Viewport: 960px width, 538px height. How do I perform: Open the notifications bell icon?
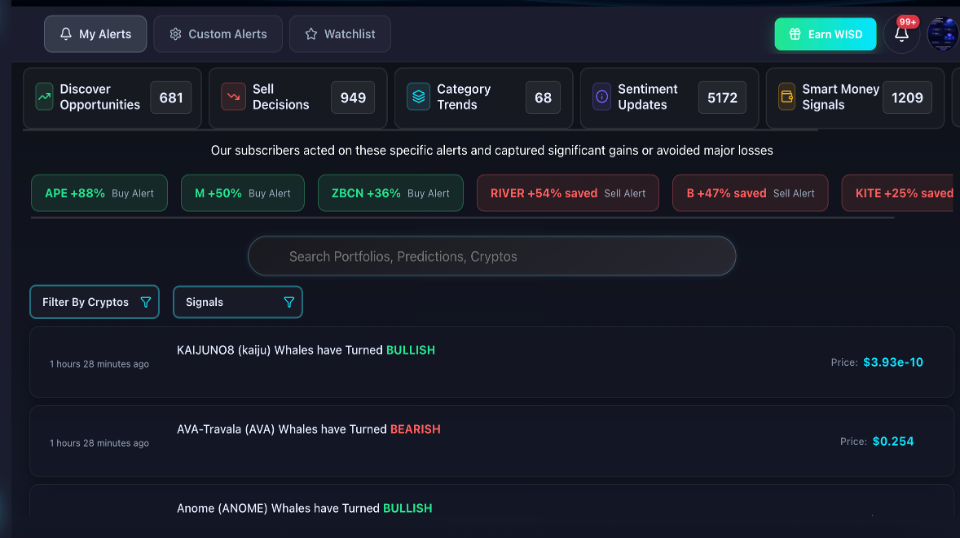(x=901, y=34)
